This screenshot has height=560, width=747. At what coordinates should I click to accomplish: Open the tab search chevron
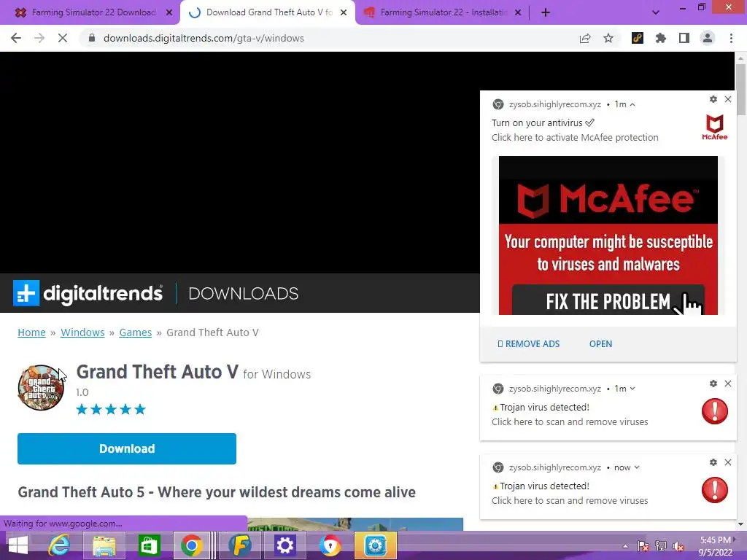pyautogui.click(x=656, y=12)
